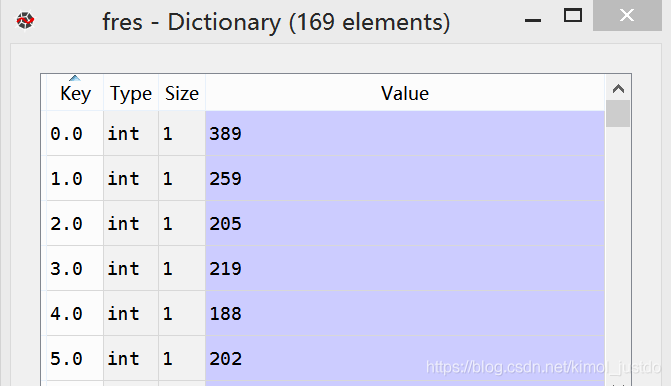Select value cell 219 for key 3.0
This screenshot has height=386, width=671.
point(405,268)
